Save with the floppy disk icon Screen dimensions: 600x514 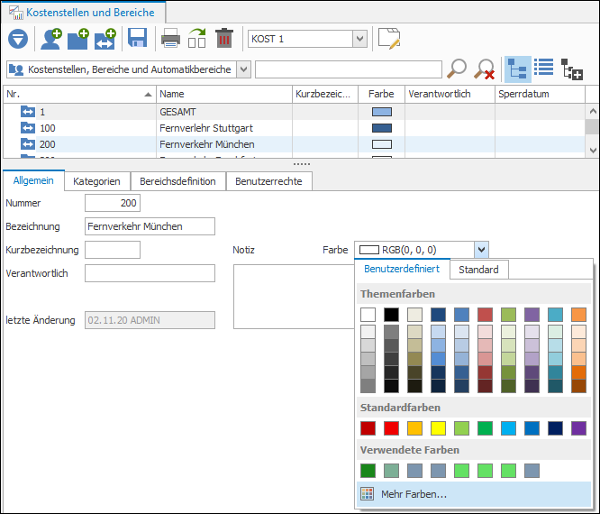(x=137, y=38)
